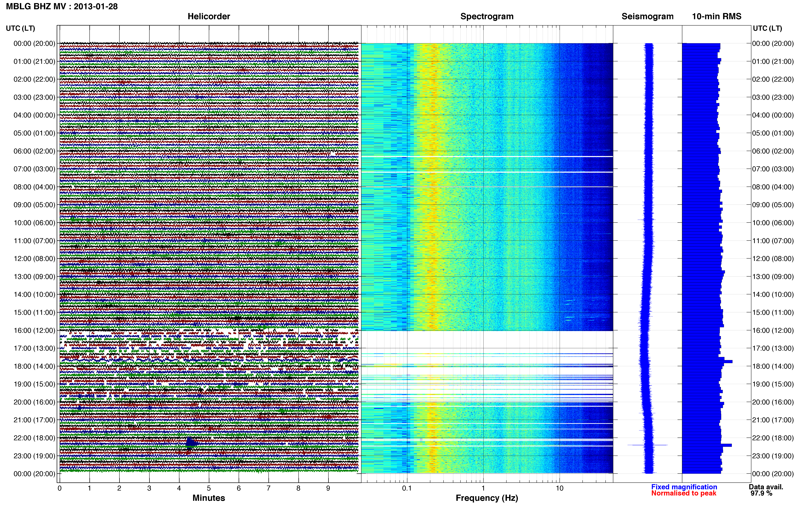Screen dimensions: 812x508
Task: Click the '5' tick on Minutes axis
Action: pos(209,488)
